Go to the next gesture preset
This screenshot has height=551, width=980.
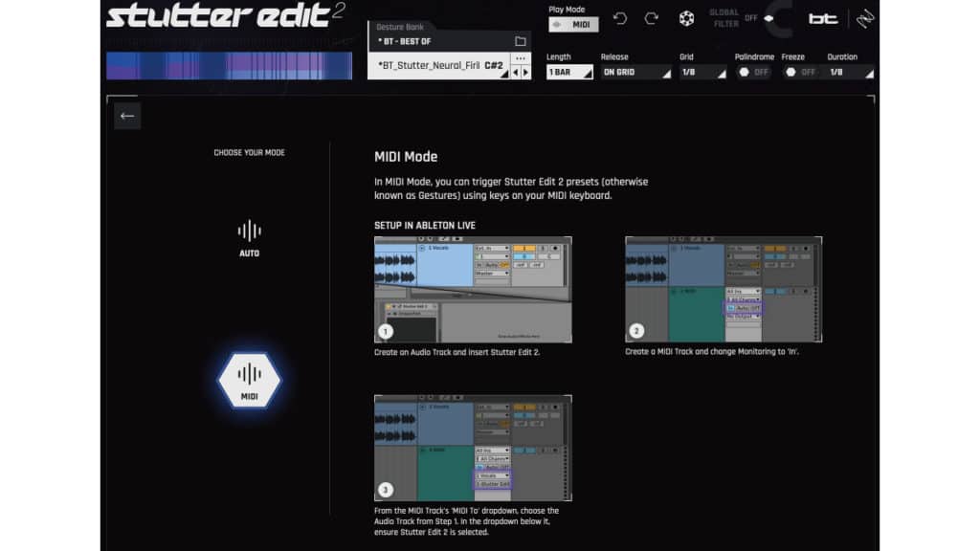coord(525,73)
